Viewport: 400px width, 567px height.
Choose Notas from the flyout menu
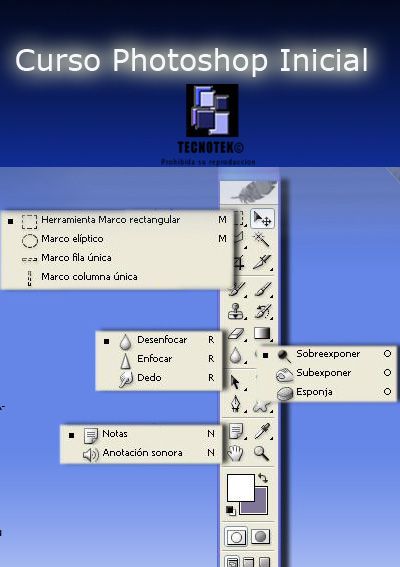point(141,434)
